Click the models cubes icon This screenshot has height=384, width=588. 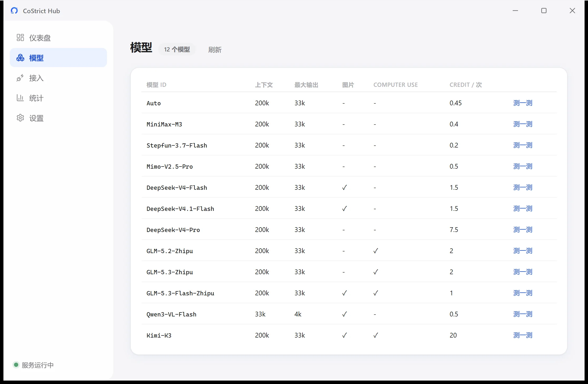point(20,58)
